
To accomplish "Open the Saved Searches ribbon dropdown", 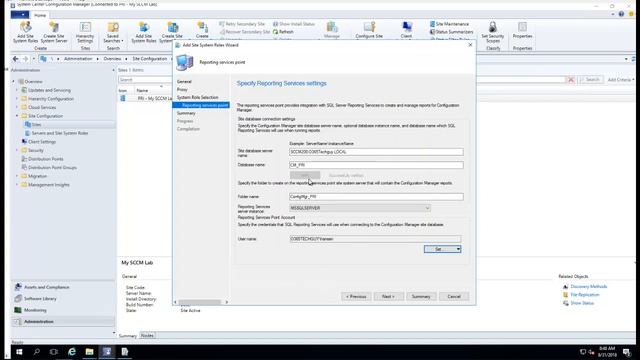I will coord(113,32).
